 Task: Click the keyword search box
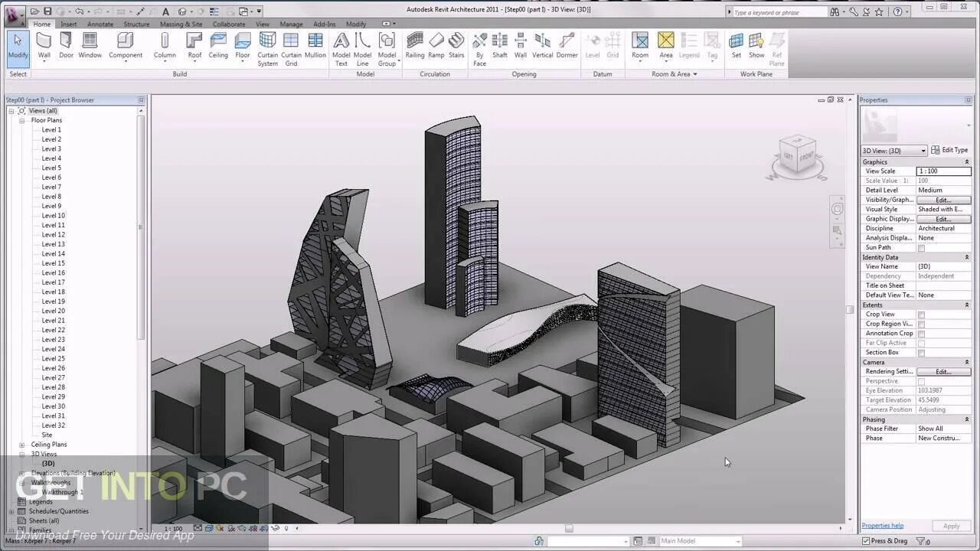[779, 12]
